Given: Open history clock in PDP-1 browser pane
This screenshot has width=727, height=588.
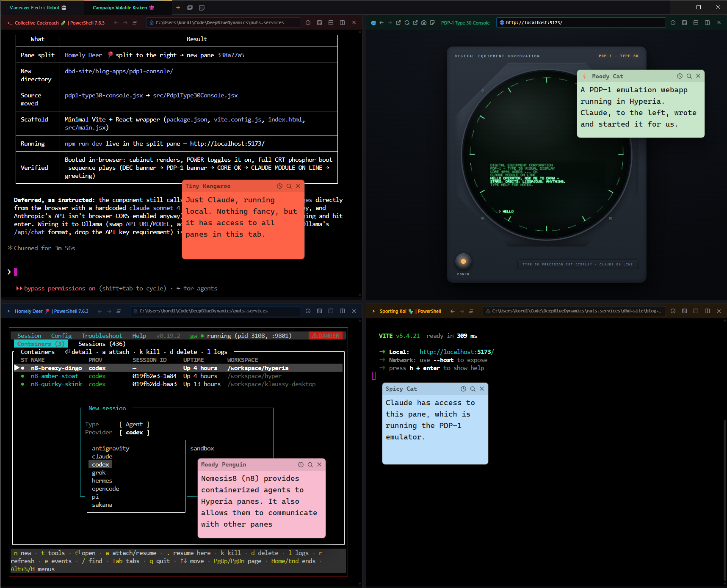Looking at the screenshot, I should (x=673, y=23).
